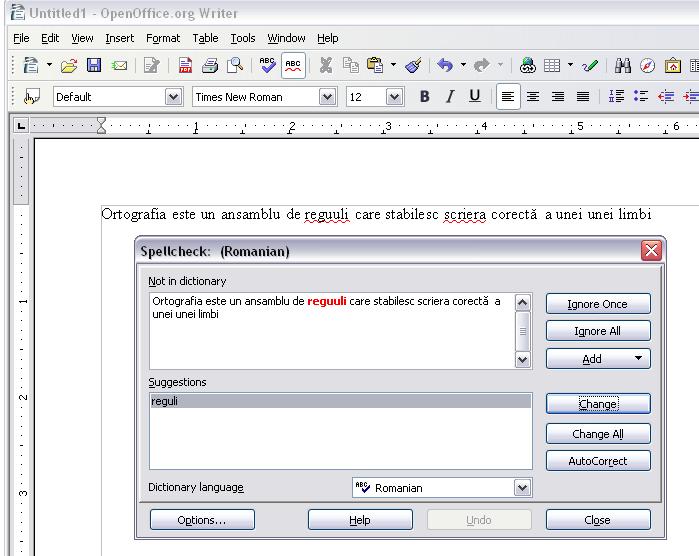The image size is (699, 556).
Task: Open the Format menu
Action: coord(163,38)
